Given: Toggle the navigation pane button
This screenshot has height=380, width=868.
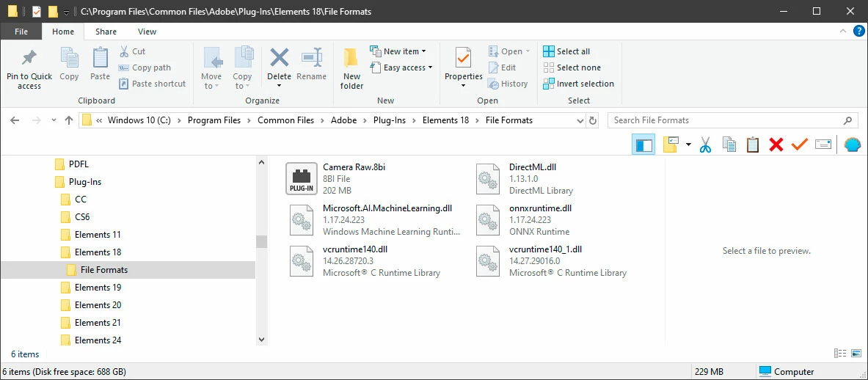Looking at the screenshot, I should 643,145.
